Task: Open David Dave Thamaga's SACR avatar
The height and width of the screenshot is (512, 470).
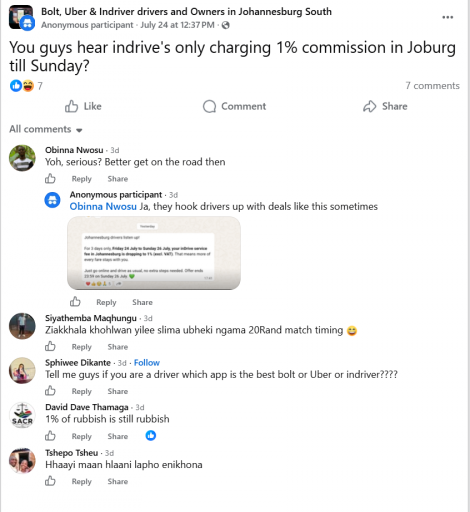Action: click(x=22, y=415)
